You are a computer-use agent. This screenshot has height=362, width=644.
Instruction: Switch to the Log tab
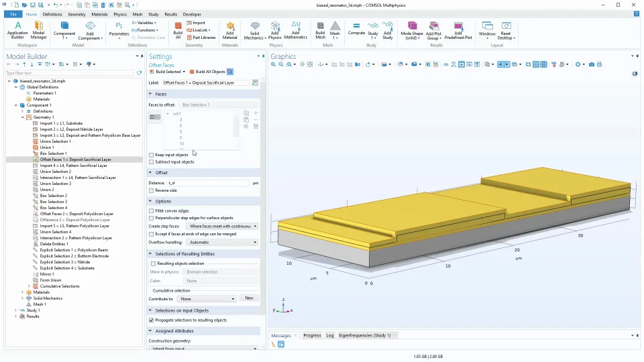[x=330, y=335]
